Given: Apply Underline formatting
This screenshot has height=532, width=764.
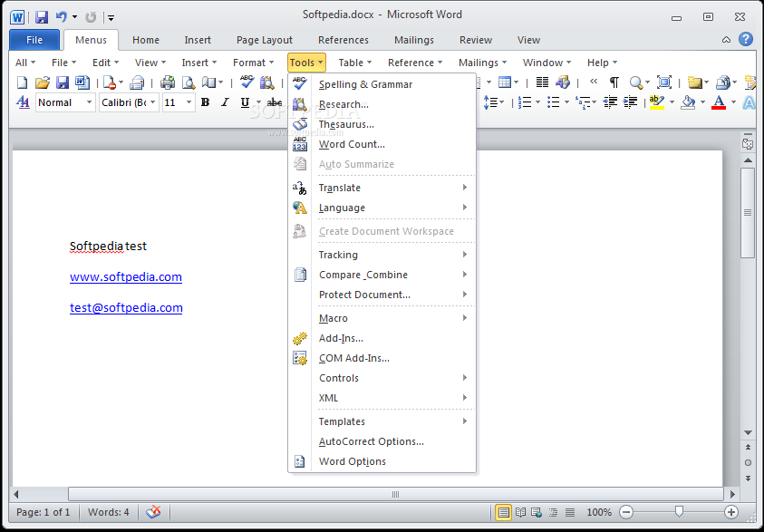Looking at the screenshot, I should point(245,102).
